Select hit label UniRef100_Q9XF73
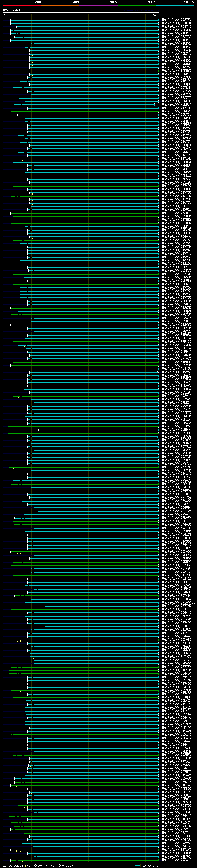The width and height of the screenshot is (197, 868). pos(177,626)
